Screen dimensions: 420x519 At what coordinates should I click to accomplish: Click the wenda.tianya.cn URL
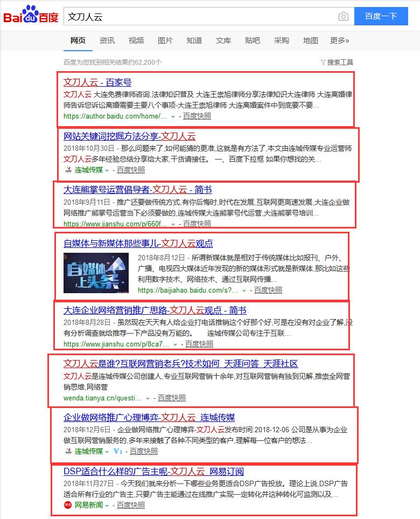[x=102, y=398]
